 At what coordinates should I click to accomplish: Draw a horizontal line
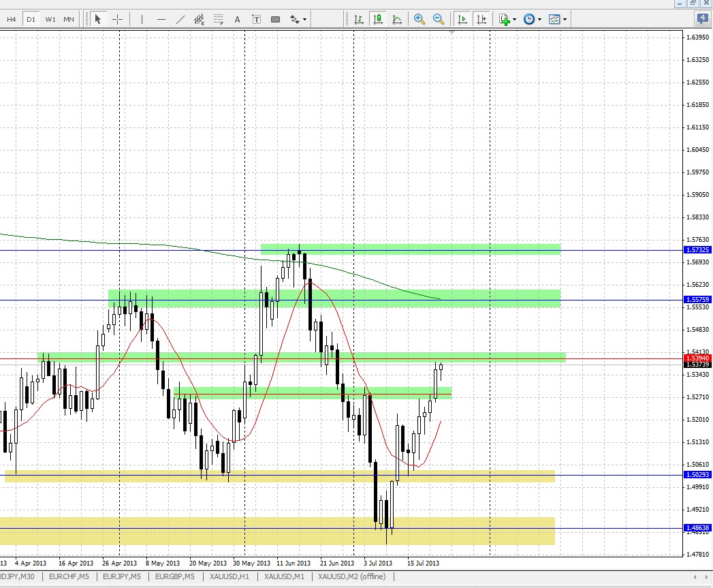coord(161,19)
